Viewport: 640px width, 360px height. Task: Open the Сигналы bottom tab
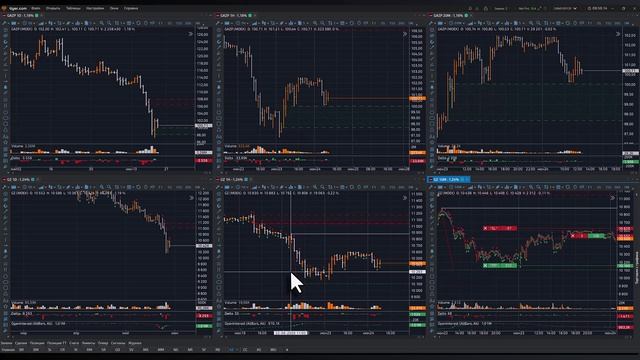[x=118, y=343]
